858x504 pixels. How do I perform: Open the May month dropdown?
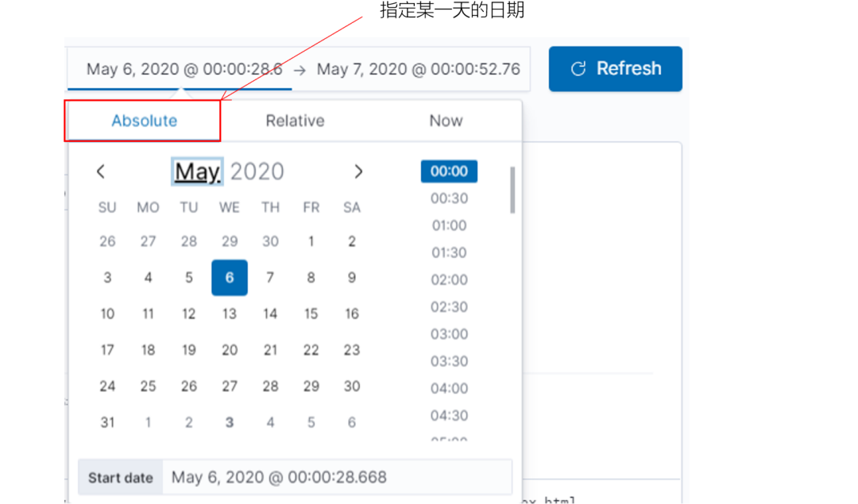197,171
